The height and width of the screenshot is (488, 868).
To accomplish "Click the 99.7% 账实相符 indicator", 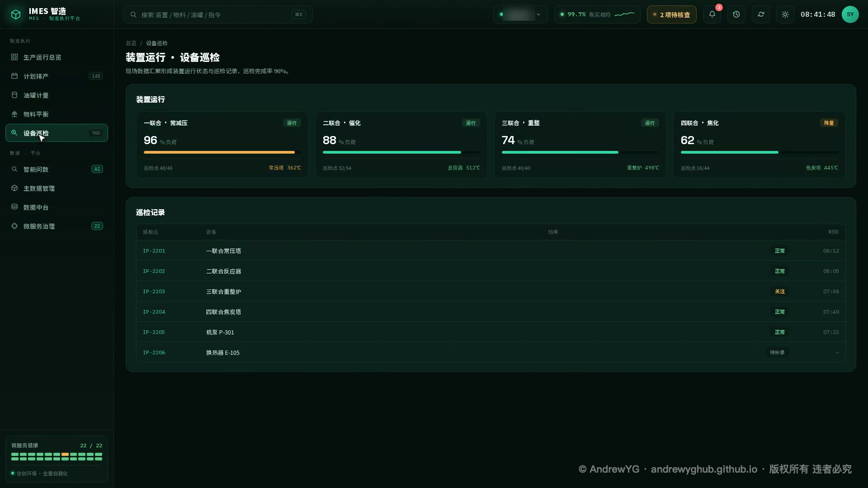I will tap(597, 14).
